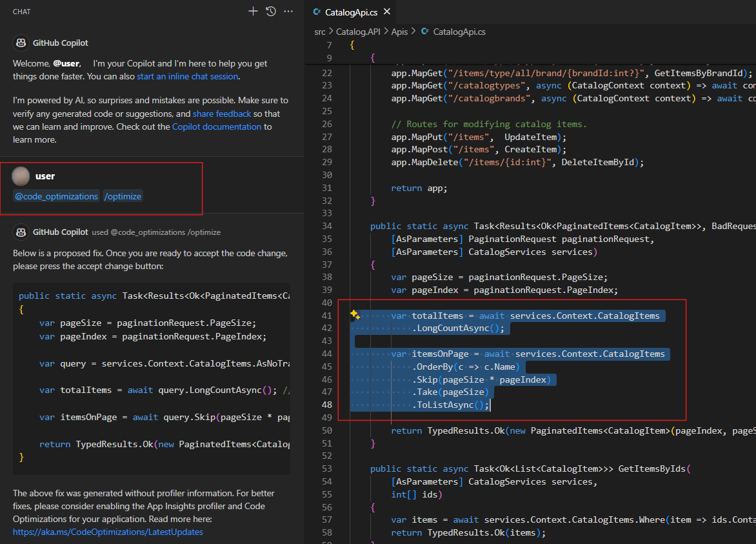Viewport: 756px width, 544px height.
Task: Click the Copilot sparkle icon beside line 41
Action: (355, 313)
